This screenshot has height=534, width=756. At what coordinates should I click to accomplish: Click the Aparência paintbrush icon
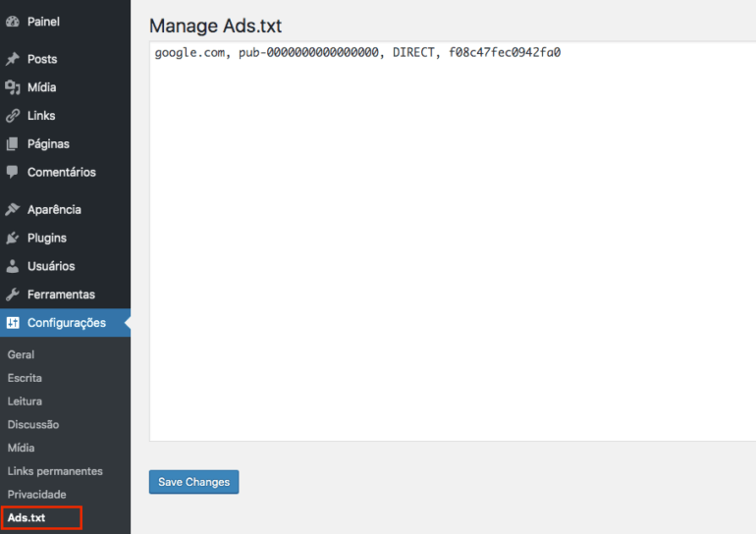(x=13, y=210)
